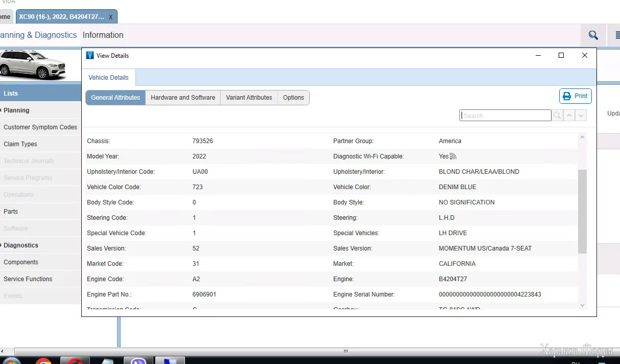
Task: Collapse the Planning section in sidebar
Action: point(16,110)
